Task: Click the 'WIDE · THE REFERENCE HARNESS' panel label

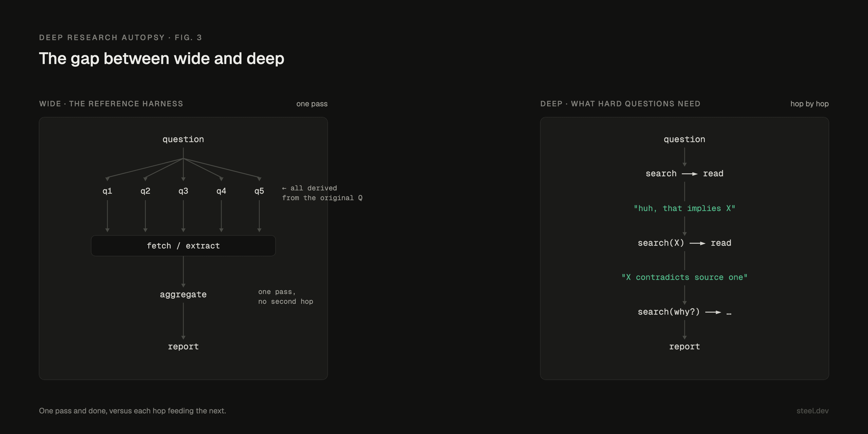Action: click(x=111, y=104)
